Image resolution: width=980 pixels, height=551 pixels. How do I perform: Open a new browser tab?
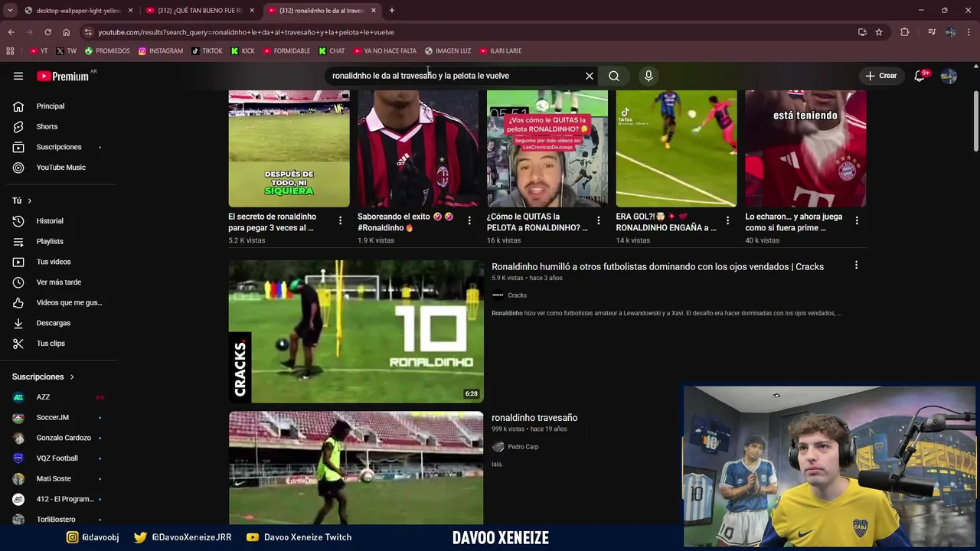point(392,10)
